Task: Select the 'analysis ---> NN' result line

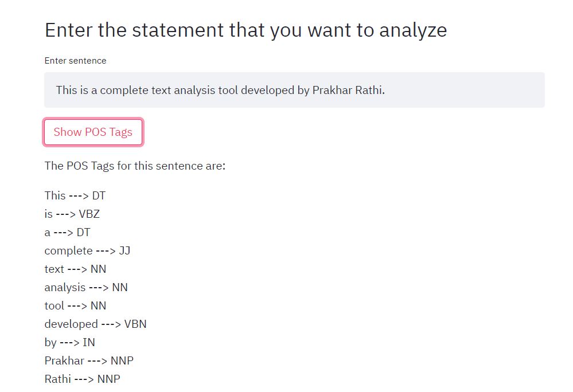Action: [86, 288]
